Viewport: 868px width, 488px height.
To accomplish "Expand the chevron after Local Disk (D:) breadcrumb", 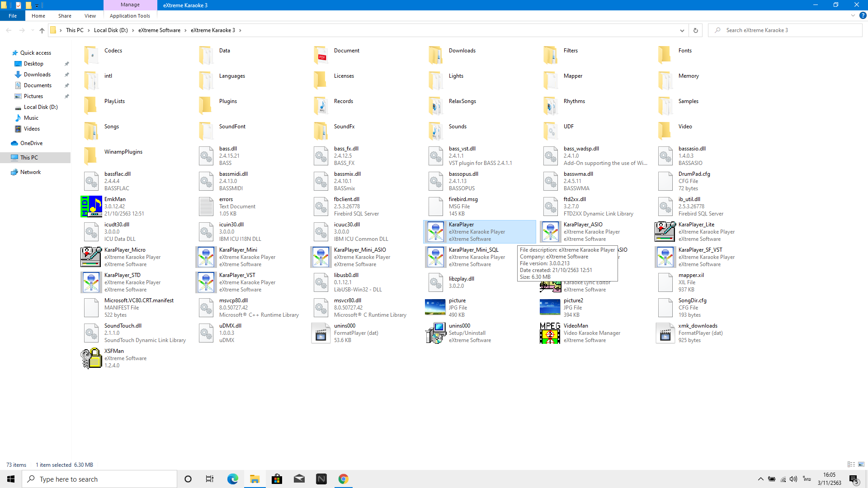I will (x=133, y=30).
